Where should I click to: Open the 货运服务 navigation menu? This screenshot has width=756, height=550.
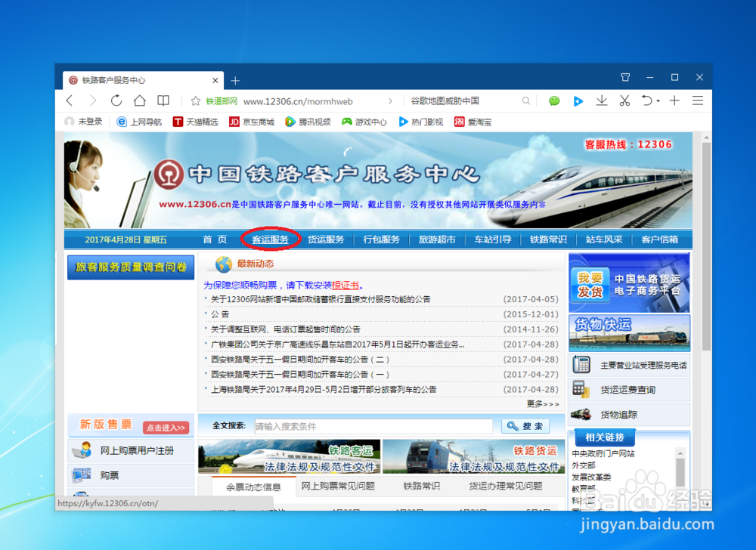click(326, 239)
